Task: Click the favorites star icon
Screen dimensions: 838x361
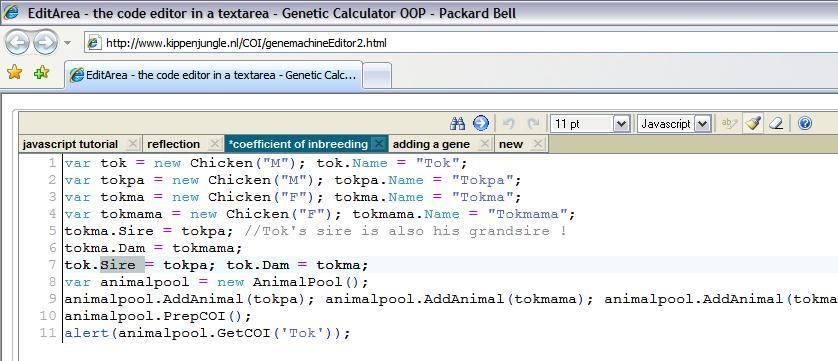Action: point(14,72)
